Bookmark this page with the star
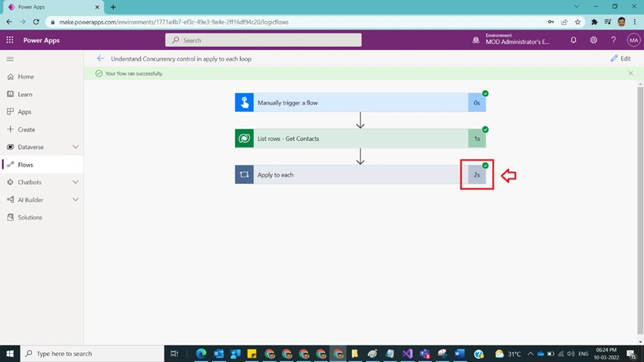 coord(578,22)
